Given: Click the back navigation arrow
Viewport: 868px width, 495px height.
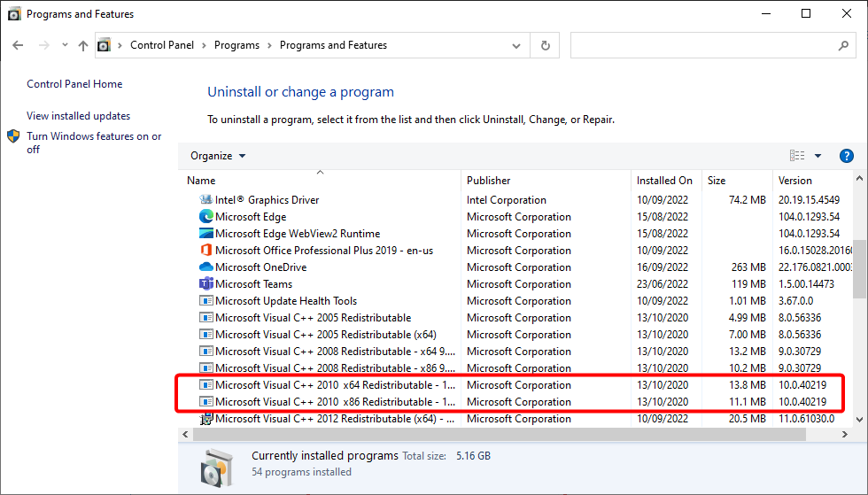Looking at the screenshot, I should (x=19, y=45).
